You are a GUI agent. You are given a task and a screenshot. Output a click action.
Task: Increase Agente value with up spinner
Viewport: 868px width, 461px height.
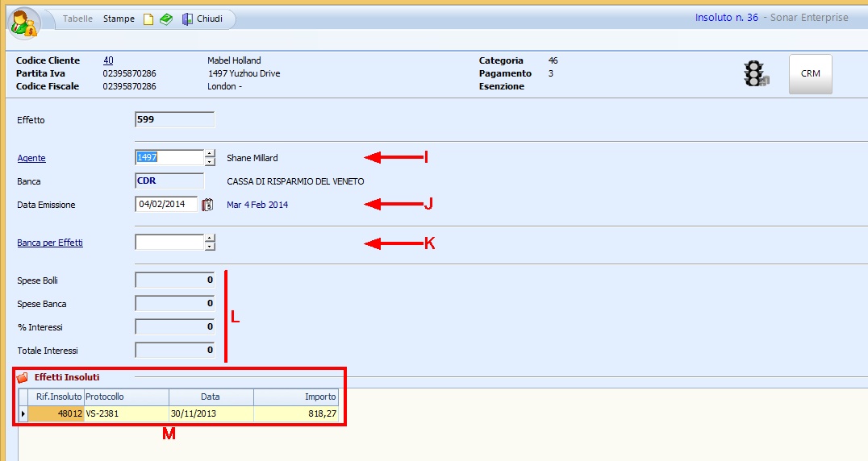coord(210,153)
